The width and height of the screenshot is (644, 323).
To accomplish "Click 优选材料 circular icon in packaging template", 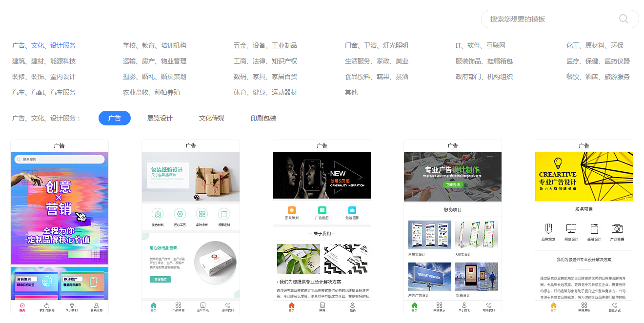I will (x=157, y=214).
